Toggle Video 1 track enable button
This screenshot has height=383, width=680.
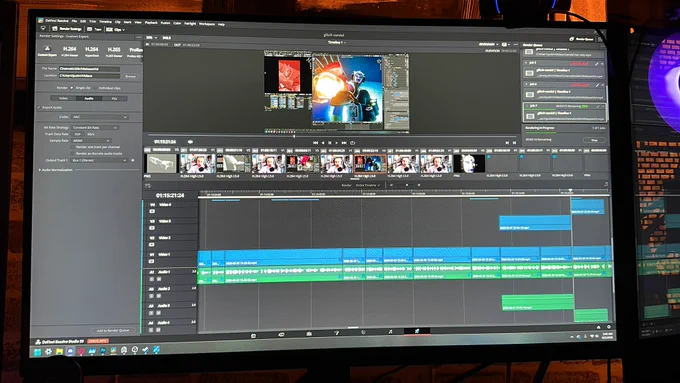point(151,261)
